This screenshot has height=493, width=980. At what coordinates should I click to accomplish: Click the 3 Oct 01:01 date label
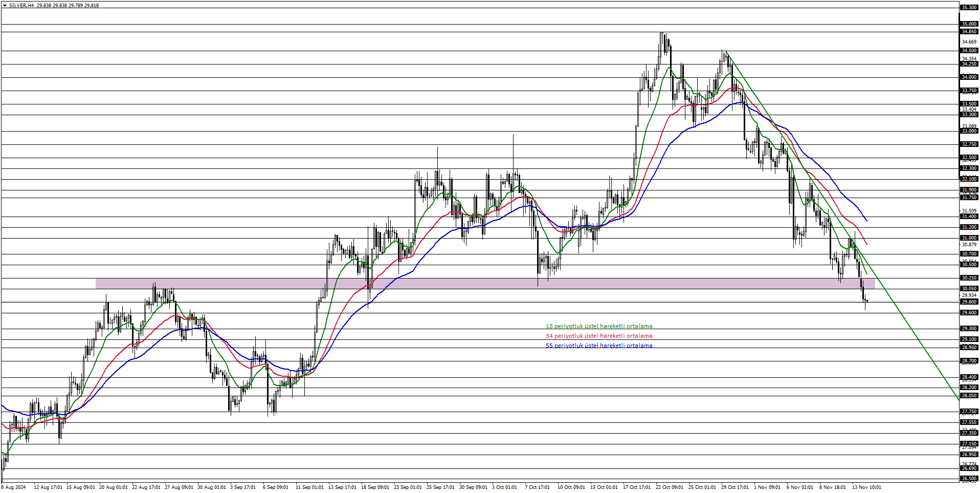tap(505, 487)
